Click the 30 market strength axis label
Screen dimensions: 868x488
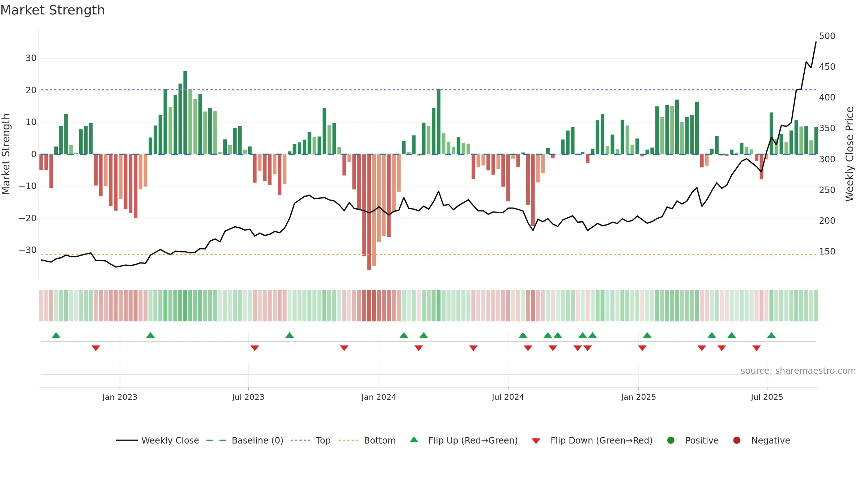pyautogui.click(x=31, y=58)
